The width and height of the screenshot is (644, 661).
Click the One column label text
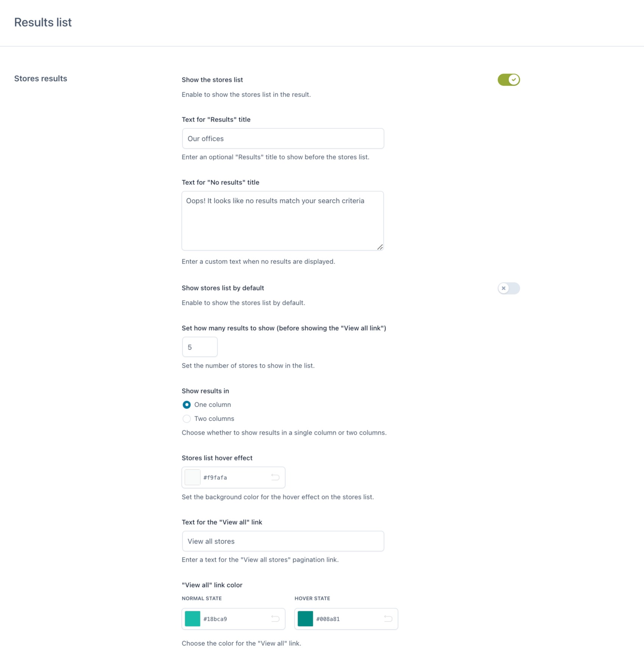212,405
